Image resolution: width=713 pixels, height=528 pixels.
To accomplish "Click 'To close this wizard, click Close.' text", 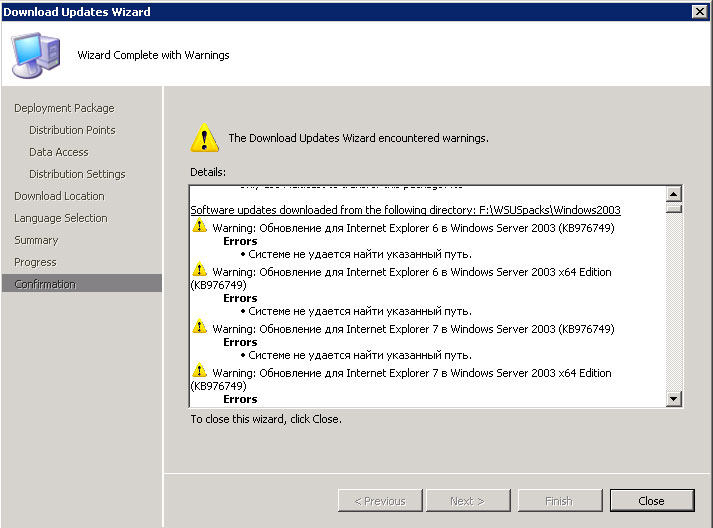I will (266, 419).
